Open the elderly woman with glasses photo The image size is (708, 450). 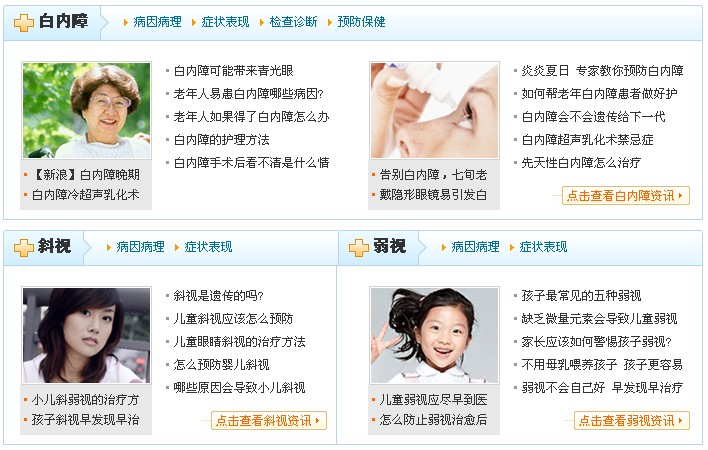click(86, 111)
